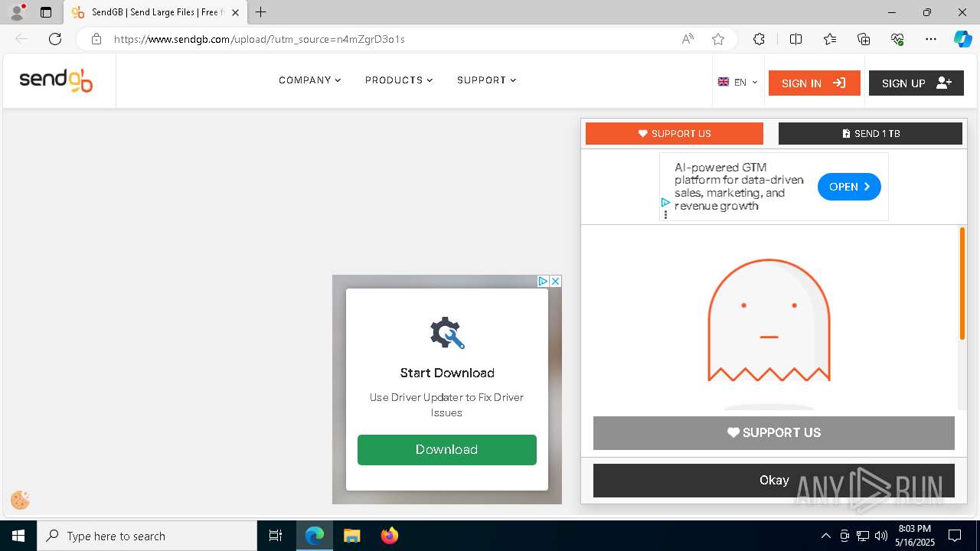The image size is (980, 551).
Task: Go to SendGB home via logo
Action: pyautogui.click(x=56, y=80)
